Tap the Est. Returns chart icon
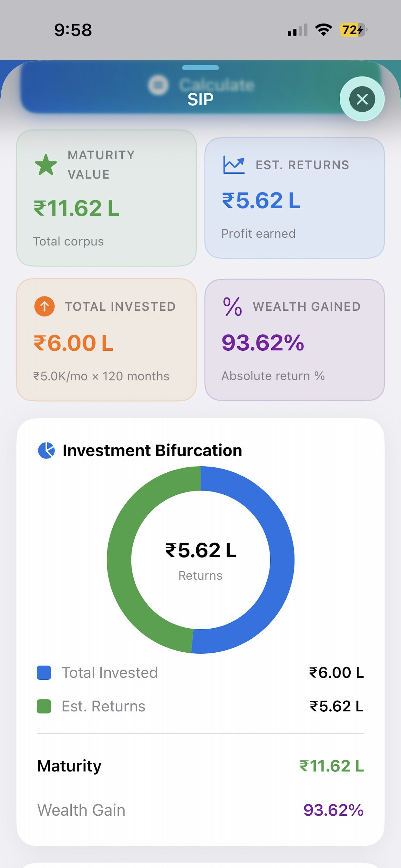This screenshot has width=401, height=868. 234,165
